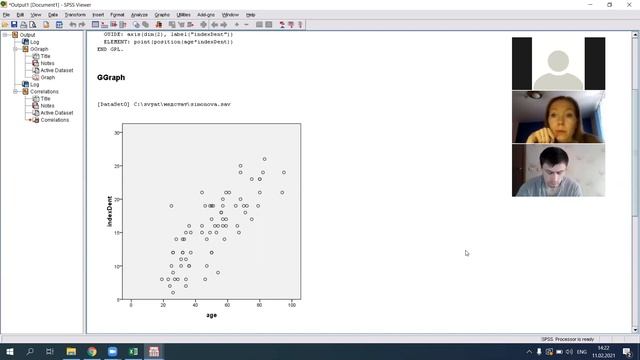Click the Hide item toolbar icon
This screenshot has width=640, height=360.
pyautogui.click(x=269, y=24)
